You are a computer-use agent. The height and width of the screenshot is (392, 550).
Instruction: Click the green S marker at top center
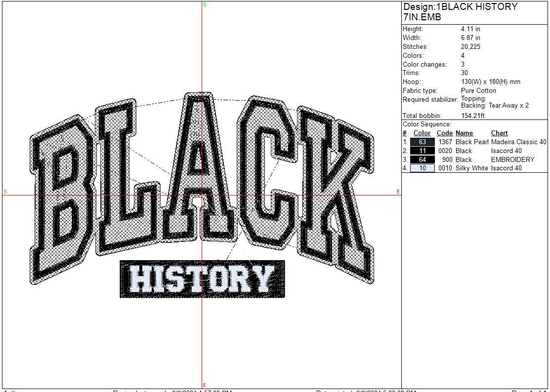[x=205, y=4]
